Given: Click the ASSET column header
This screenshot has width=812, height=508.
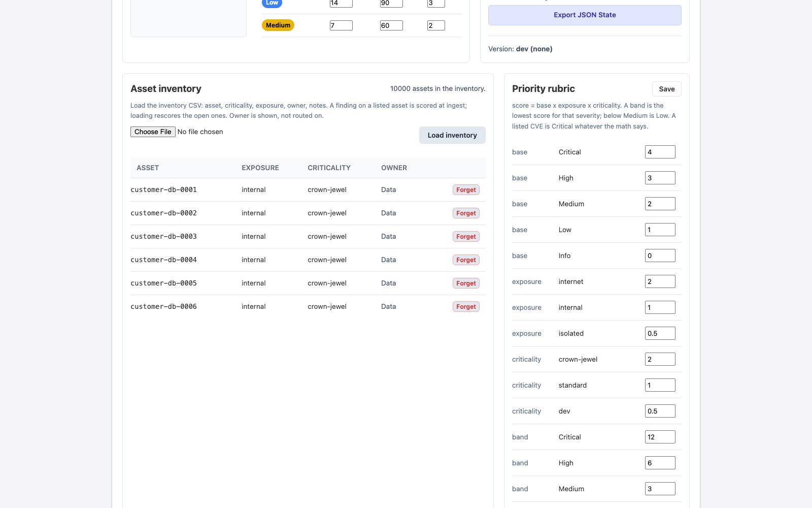Looking at the screenshot, I should pyautogui.click(x=148, y=168).
